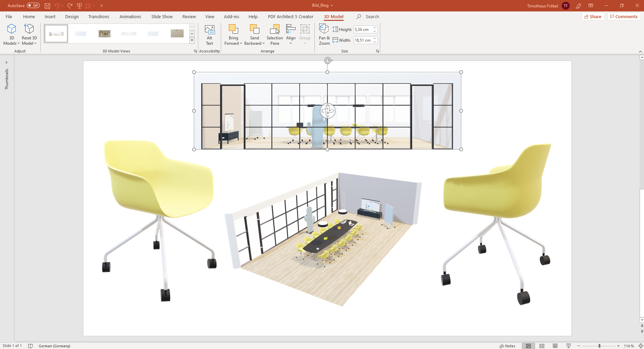Image resolution: width=644 pixels, height=349 pixels.
Task: Open the Align dropdown
Action: pyautogui.click(x=291, y=35)
